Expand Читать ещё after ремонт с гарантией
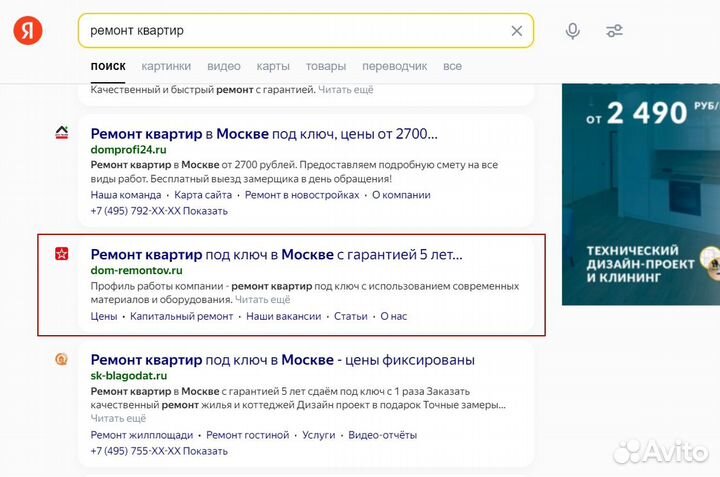The image size is (720, 477). 346,90
